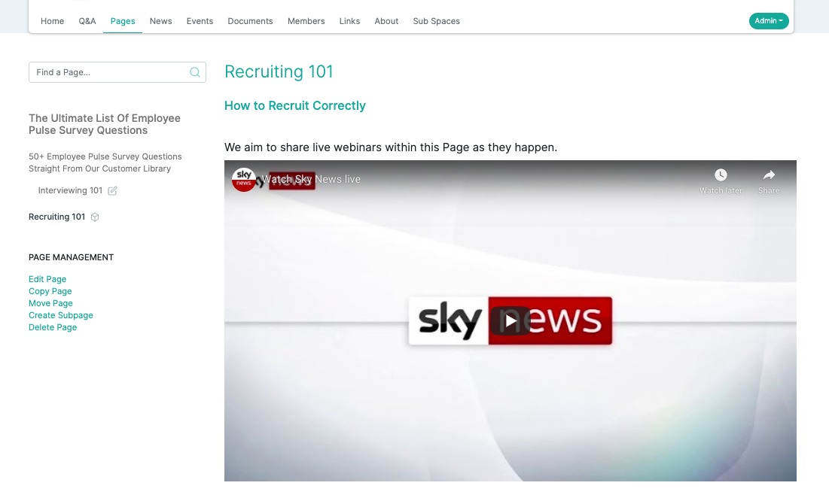This screenshot has height=504, width=829.
Task: Open the Interviewing 101 subpage
Action: click(x=70, y=191)
